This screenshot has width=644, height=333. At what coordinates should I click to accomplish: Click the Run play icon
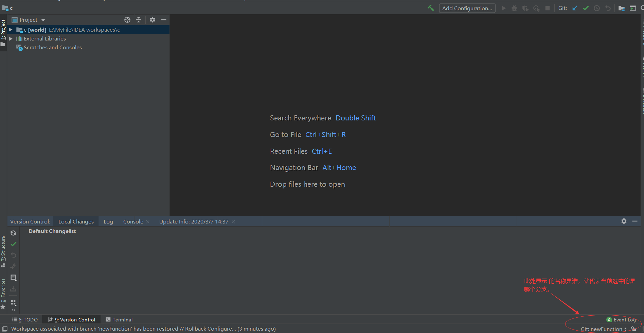click(x=503, y=8)
